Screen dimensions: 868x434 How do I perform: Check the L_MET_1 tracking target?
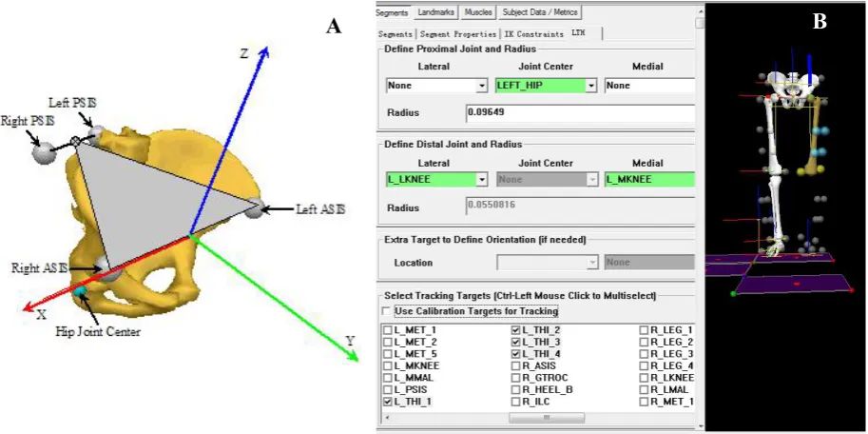pos(388,330)
